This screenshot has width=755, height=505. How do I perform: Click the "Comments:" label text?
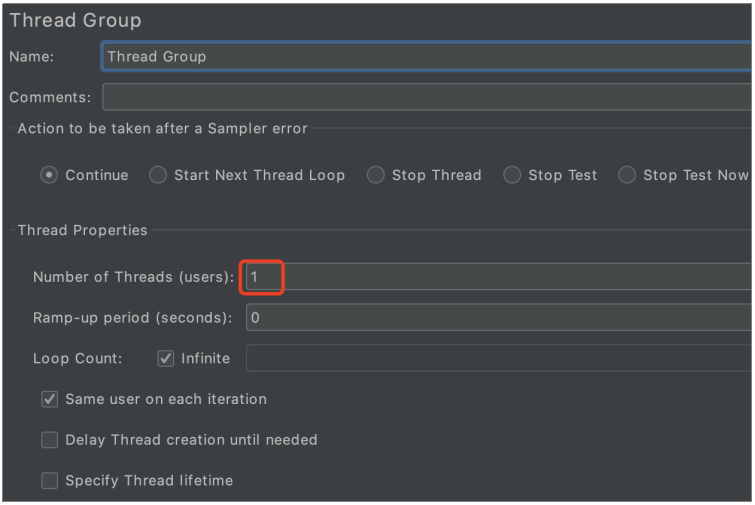(x=50, y=98)
